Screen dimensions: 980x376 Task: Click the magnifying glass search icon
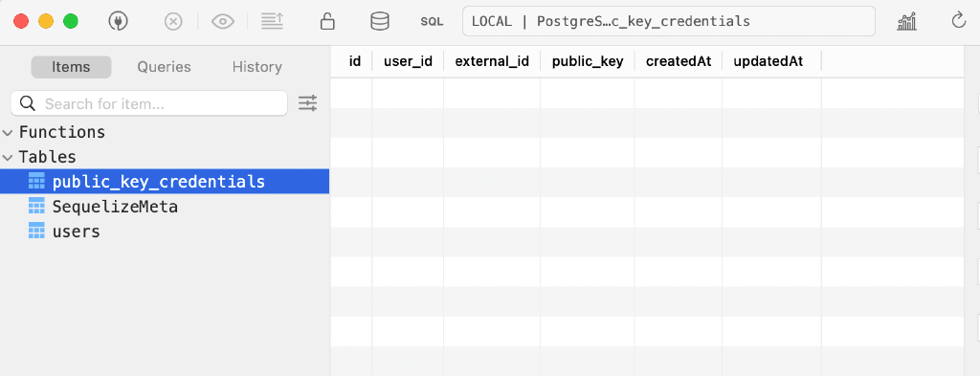click(28, 103)
